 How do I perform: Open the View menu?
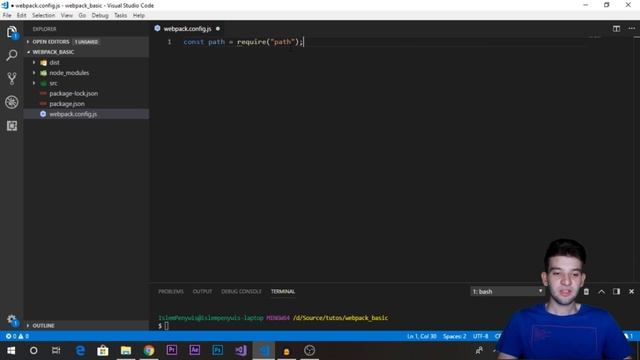pyautogui.click(x=67, y=16)
